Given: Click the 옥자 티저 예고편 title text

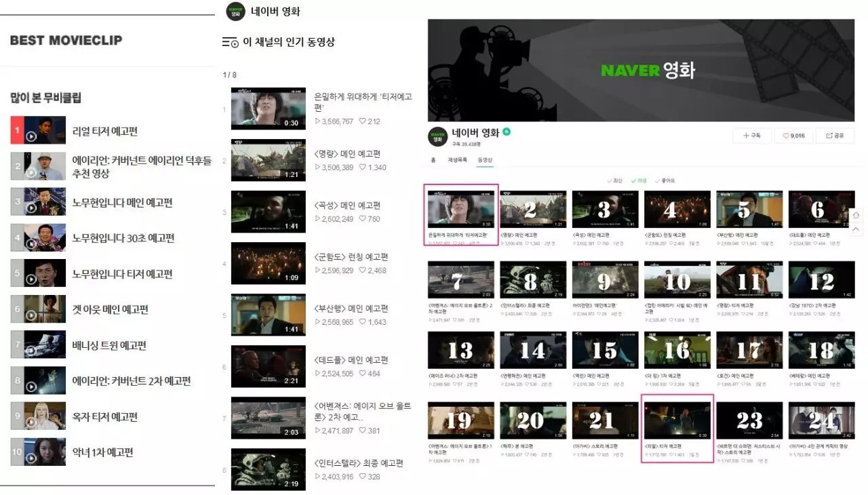Looking at the screenshot, I should click(x=105, y=416).
